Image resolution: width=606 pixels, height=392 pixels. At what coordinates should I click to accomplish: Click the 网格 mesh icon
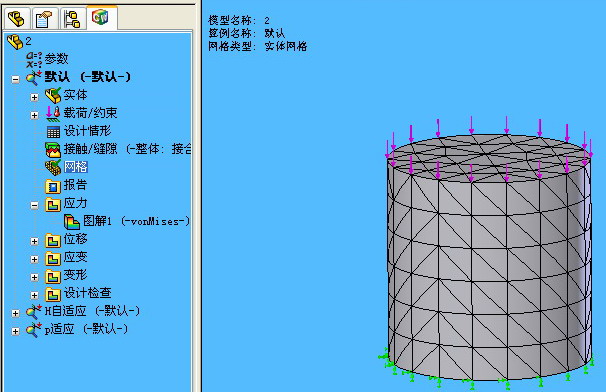pyautogui.click(x=53, y=167)
